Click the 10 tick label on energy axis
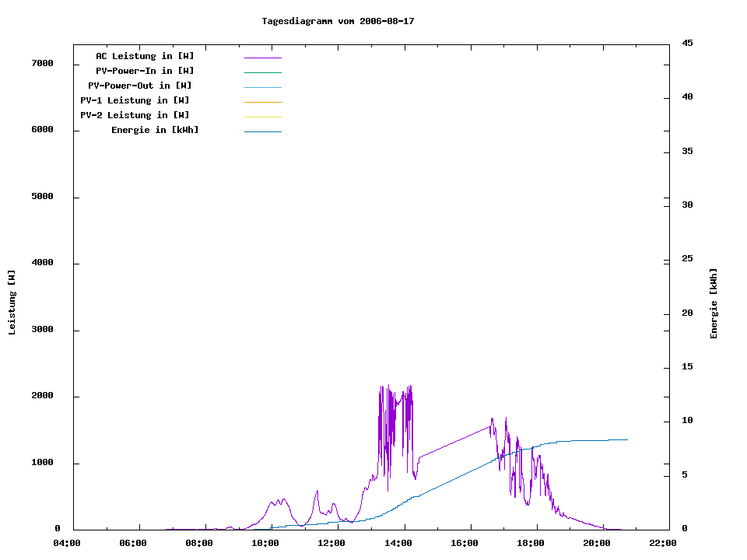The width and height of the screenshot is (747, 560). pyautogui.click(x=688, y=421)
